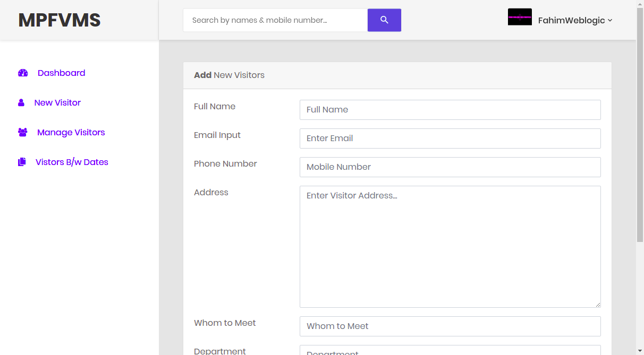Click the Full Name input field
Viewport: 644px width, 355px height.
(450, 110)
